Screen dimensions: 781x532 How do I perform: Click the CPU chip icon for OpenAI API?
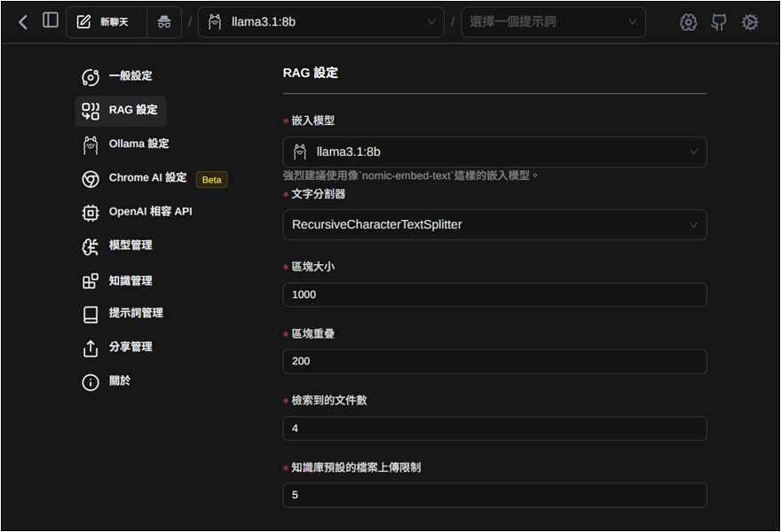pyautogui.click(x=91, y=213)
